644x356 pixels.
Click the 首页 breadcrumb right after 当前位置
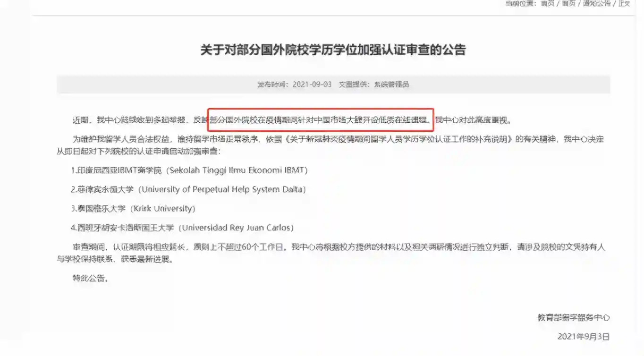548,3
